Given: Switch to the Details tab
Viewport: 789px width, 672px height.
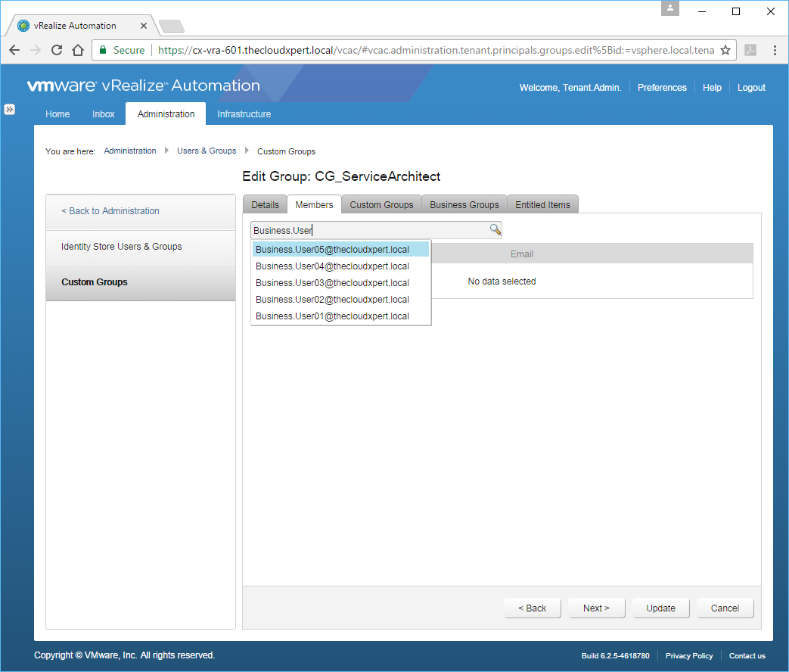Looking at the screenshot, I should tap(265, 205).
